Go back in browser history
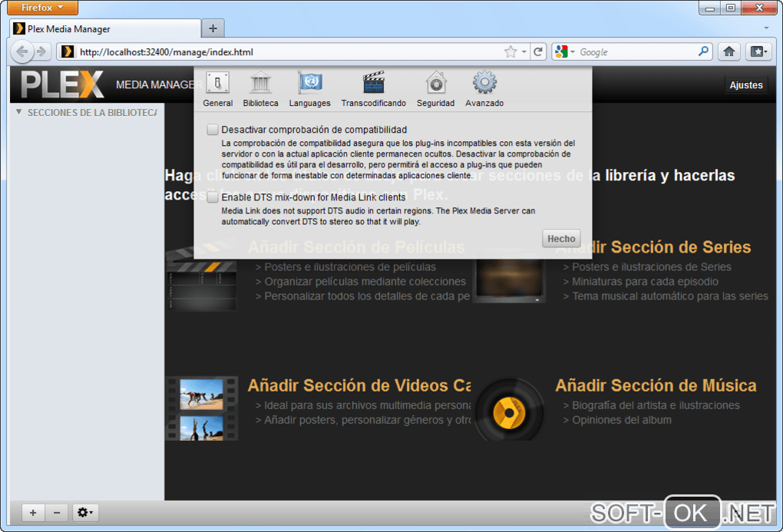Screen dimensions: 783x532 pos(22,51)
